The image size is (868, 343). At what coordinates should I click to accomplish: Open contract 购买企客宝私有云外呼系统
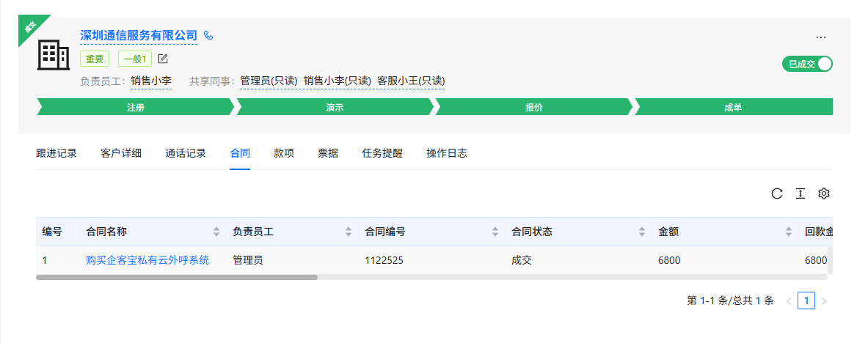(x=147, y=259)
